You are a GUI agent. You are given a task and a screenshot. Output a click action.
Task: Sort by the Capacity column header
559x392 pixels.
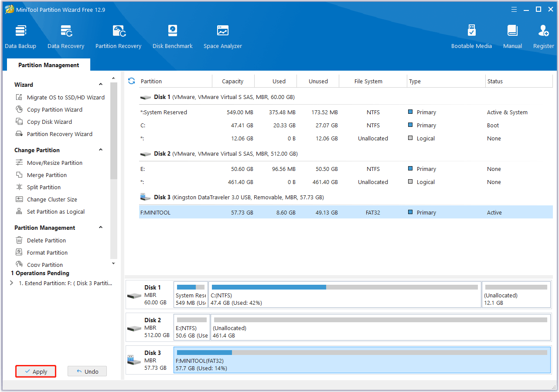click(x=232, y=81)
